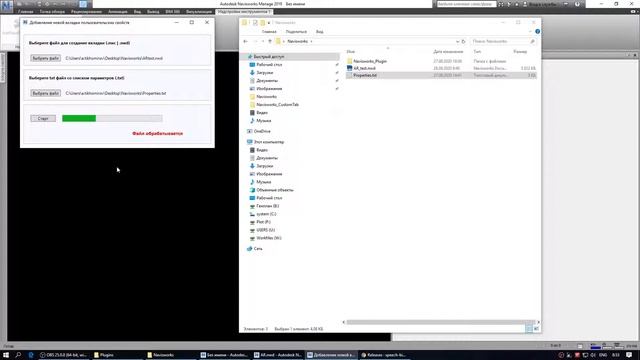Click the Navisworks help icon in title bar
The height and width of the screenshot is (360, 640).
pos(577,4)
